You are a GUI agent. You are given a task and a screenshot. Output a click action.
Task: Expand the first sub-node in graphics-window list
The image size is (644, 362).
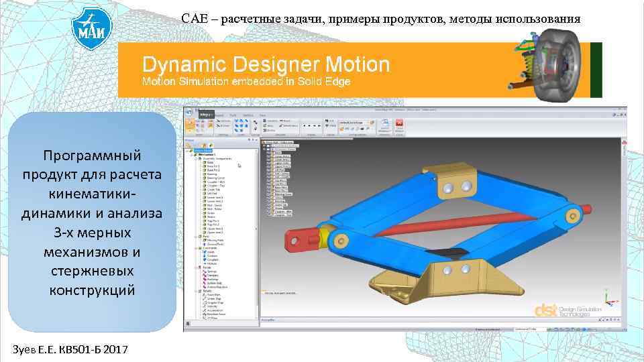(x=264, y=145)
